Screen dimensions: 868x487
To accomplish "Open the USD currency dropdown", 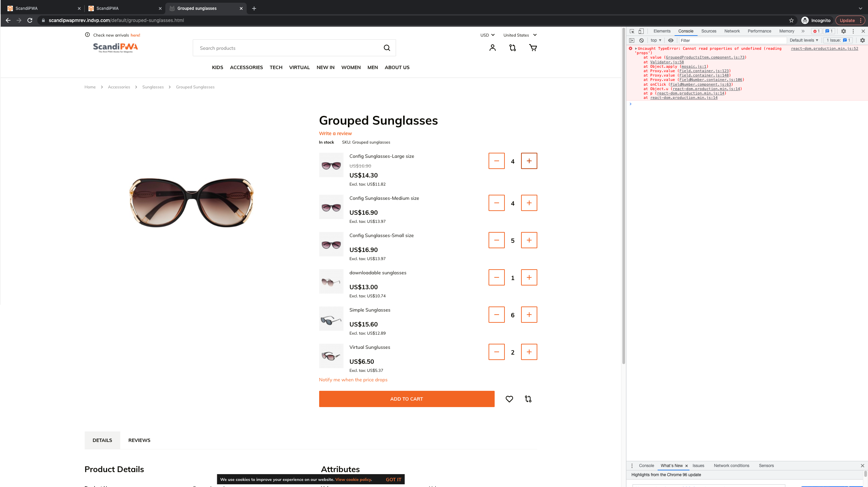I will click(487, 35).
